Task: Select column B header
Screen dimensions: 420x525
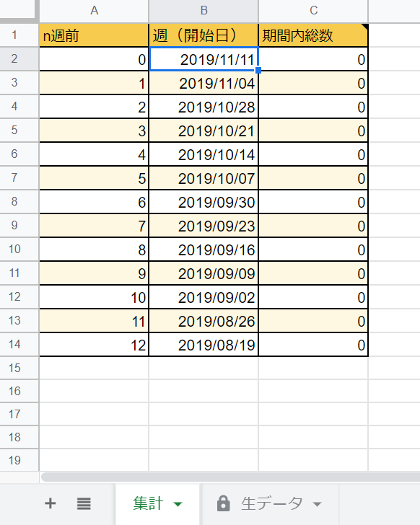Action: 204,11
